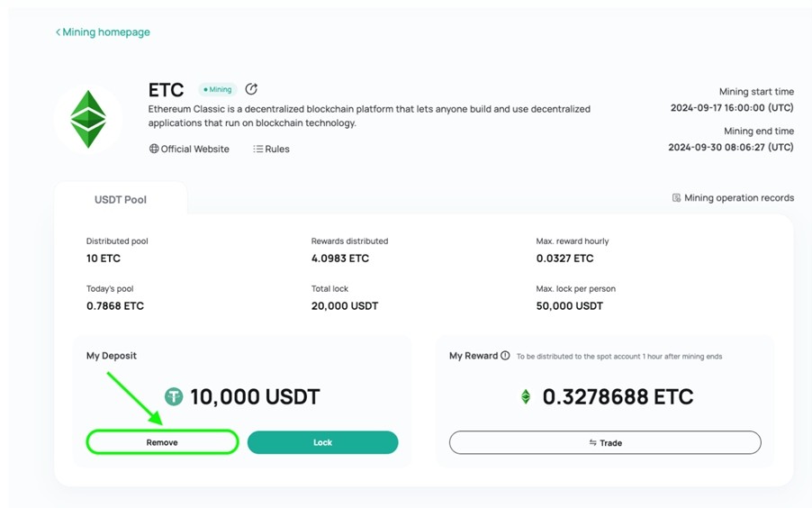
Task: Click the info icon next to My Reward
Action: (505, 356)
